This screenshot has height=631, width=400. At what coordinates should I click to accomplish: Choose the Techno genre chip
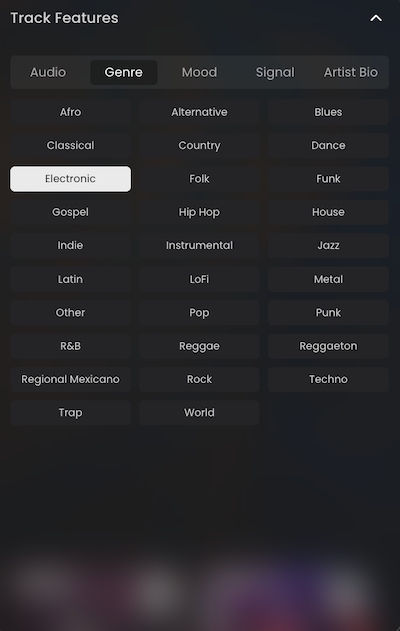tap(328, 379)
